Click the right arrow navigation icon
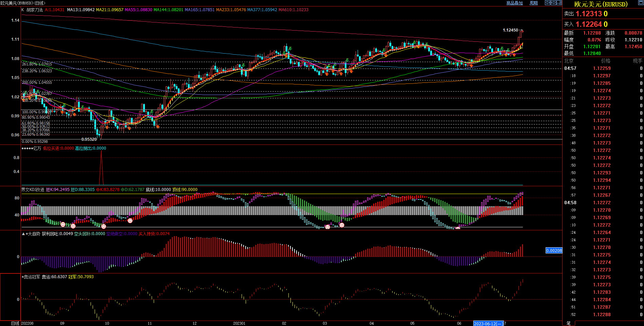This screenshot has height=326, width=644. tap(553, 3)
